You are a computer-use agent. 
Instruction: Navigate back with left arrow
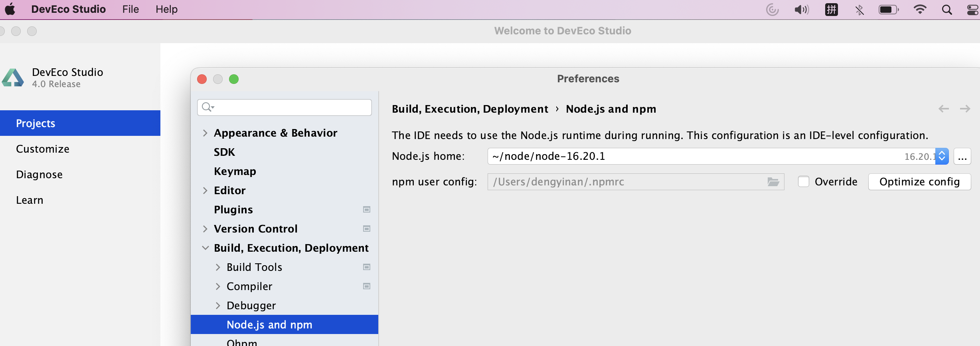coord(944,109)
